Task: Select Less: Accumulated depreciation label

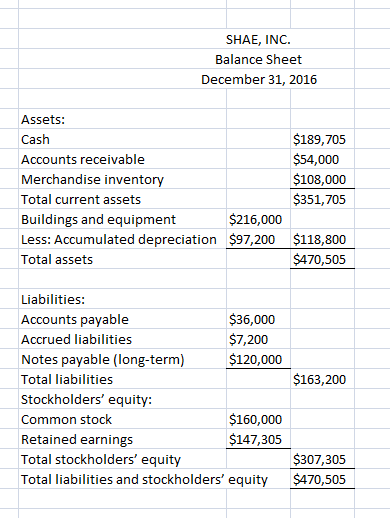Action: (119, 239)
